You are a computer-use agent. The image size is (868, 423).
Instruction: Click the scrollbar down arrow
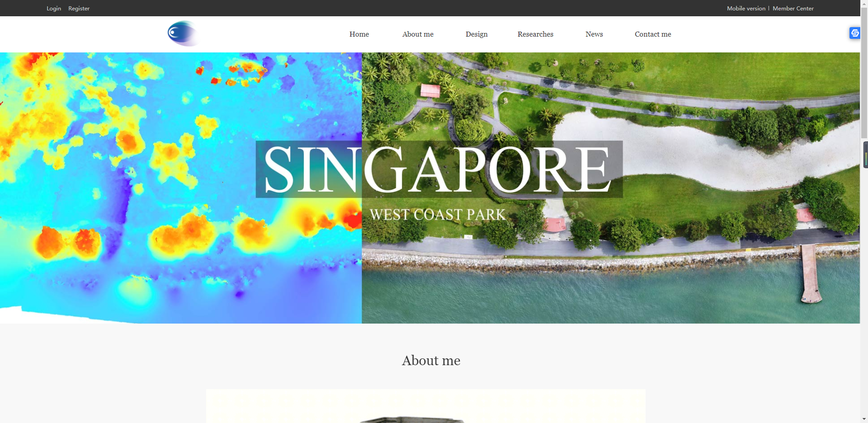(x=864, y=419)
